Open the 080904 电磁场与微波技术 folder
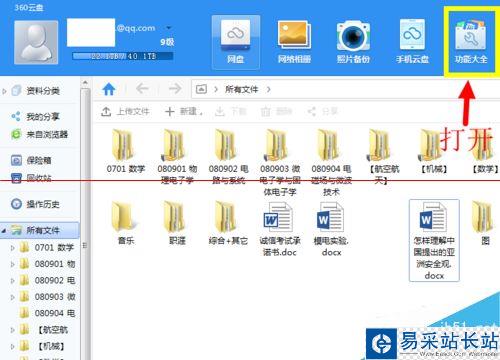Viewport: 500px width, 360px height. pyautogui.click(x=331, y=162)
